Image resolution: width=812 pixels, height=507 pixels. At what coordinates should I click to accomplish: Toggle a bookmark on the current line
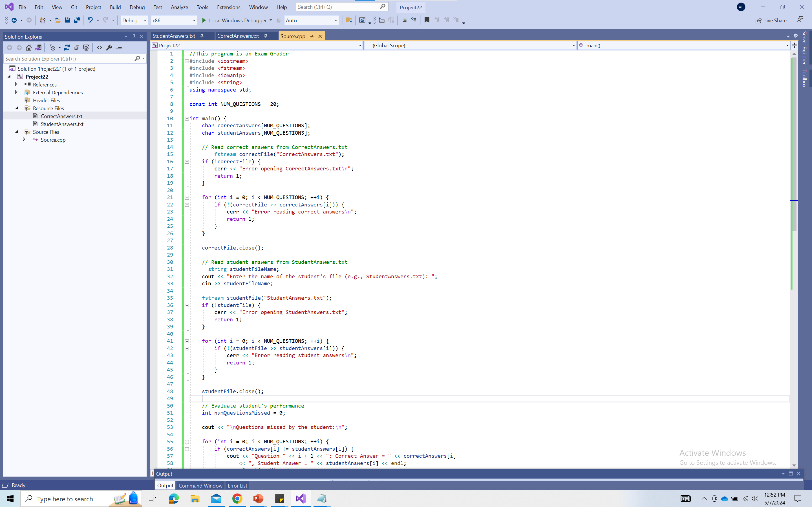(x=427, y=20)
